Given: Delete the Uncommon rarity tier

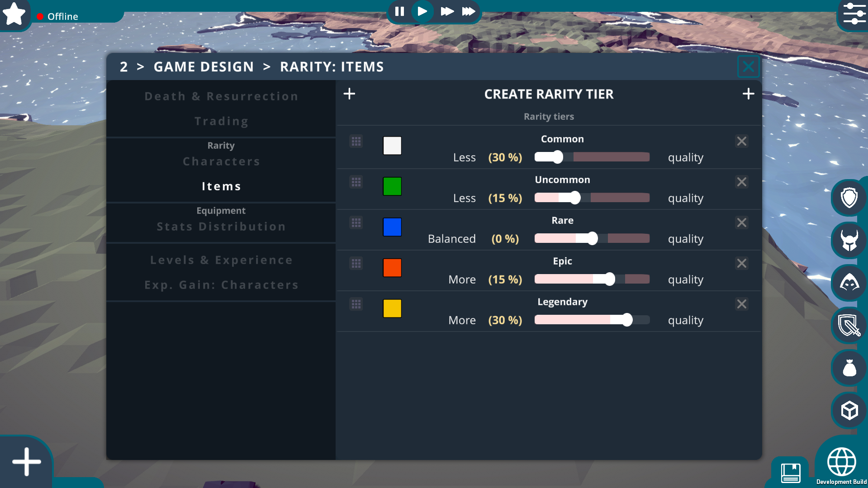Looking at the screenshot, I should point(741,182).
